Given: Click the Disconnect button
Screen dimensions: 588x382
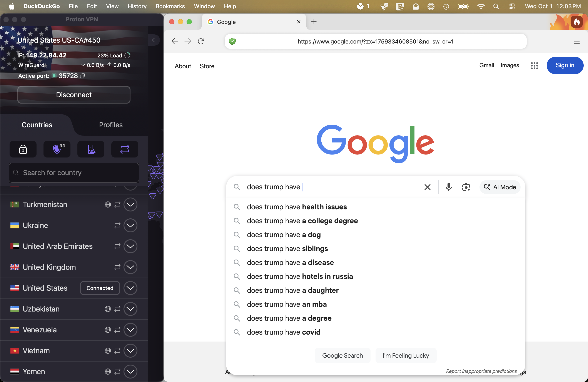Looking at the screenshot, I should click(74, 95).
